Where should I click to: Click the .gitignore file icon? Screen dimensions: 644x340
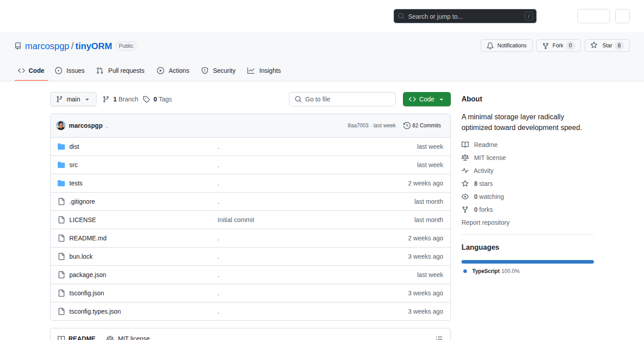pos(61,201)
